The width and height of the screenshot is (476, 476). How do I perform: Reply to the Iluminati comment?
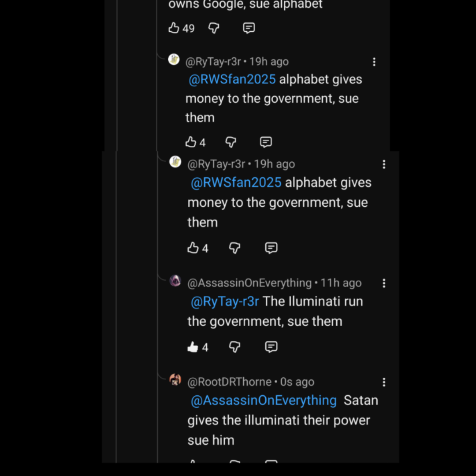(x=271, y=347)
